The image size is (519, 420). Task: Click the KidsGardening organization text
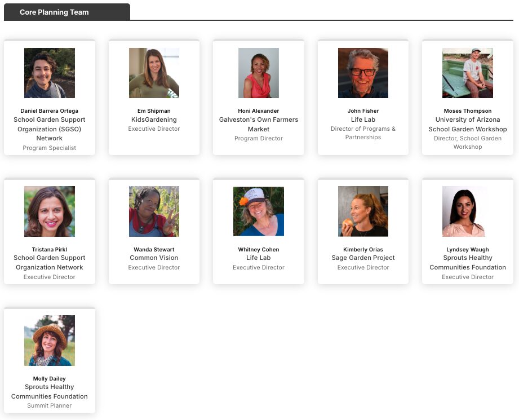(154, 120)
